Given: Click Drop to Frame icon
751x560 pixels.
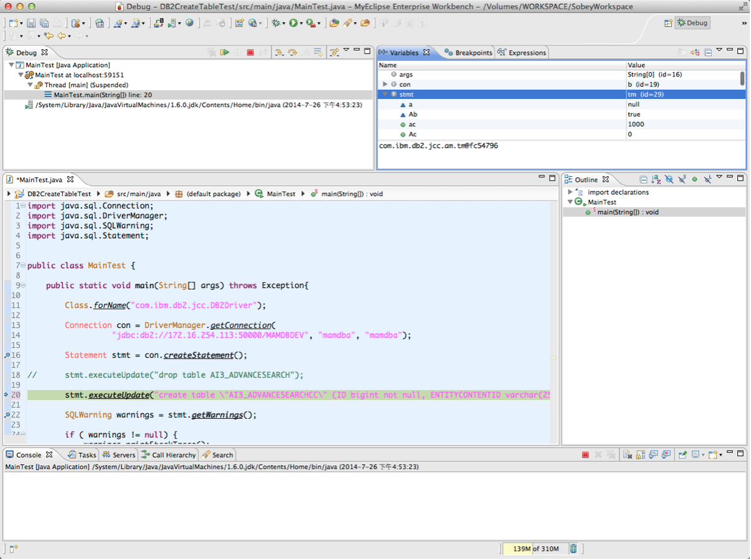Looking at the screenshot, I should pos(318,53).
